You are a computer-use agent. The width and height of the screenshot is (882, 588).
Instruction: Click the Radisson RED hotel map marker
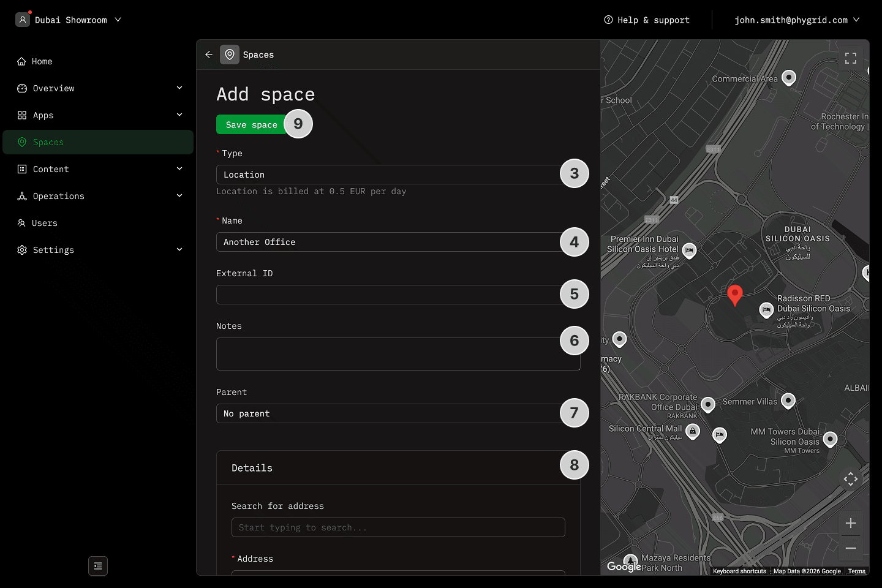click(x=766, y=310)
